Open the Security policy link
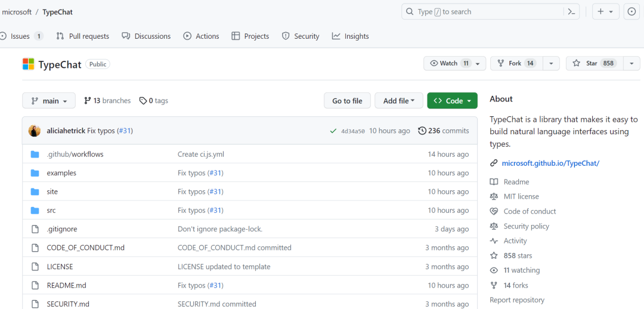 pos(526,226)
